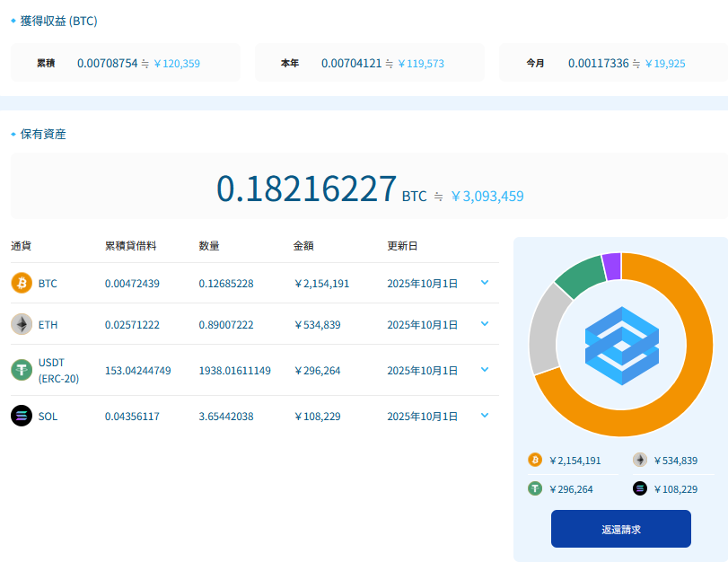
Task: Click the SOL coin icon in table
Action: click(x=21, y=417)
